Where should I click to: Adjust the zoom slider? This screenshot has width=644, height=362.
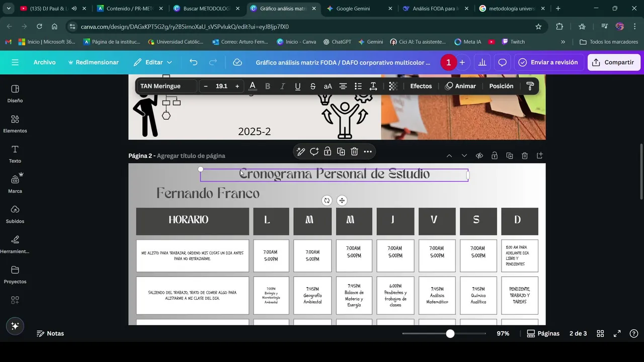point(450,333)
